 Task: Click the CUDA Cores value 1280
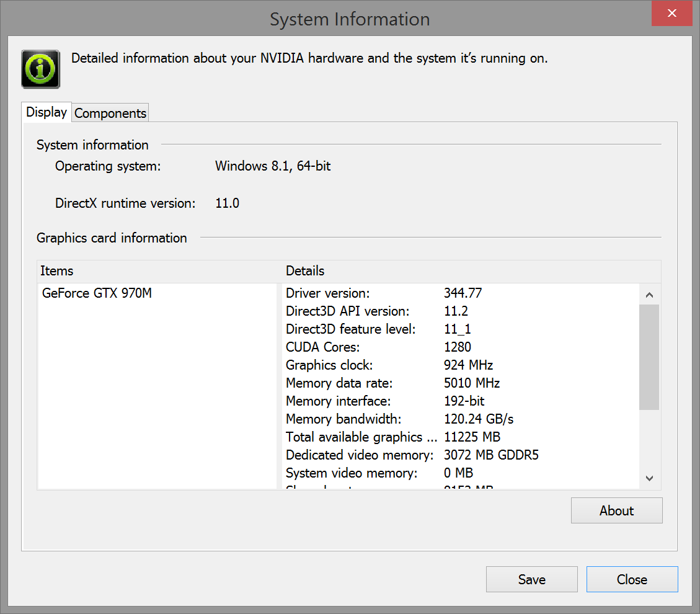458,347
